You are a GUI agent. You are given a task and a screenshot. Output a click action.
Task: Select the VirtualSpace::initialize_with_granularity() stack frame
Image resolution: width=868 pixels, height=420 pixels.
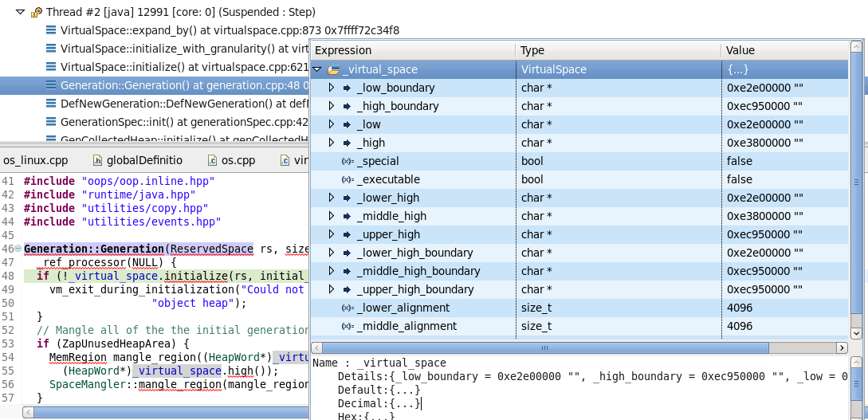click(x=184, y=49)
